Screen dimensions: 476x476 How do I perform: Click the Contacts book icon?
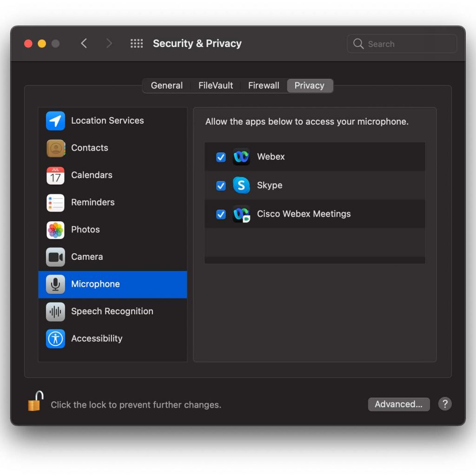click(55, 148)
